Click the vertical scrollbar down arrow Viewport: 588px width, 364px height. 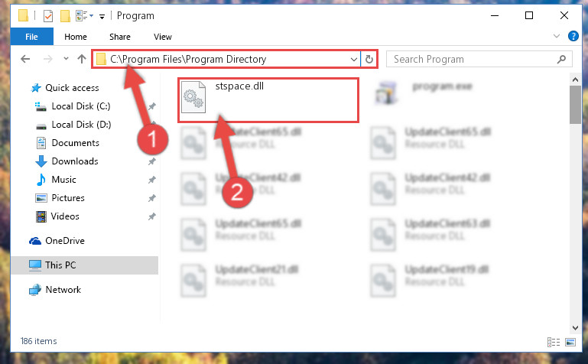click(x=575, y=327)
